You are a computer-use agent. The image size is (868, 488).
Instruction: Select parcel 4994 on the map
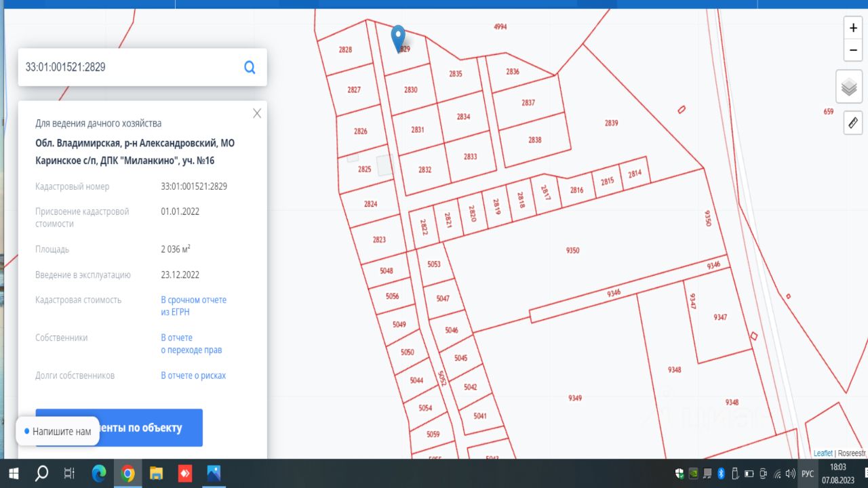(500, 27)
